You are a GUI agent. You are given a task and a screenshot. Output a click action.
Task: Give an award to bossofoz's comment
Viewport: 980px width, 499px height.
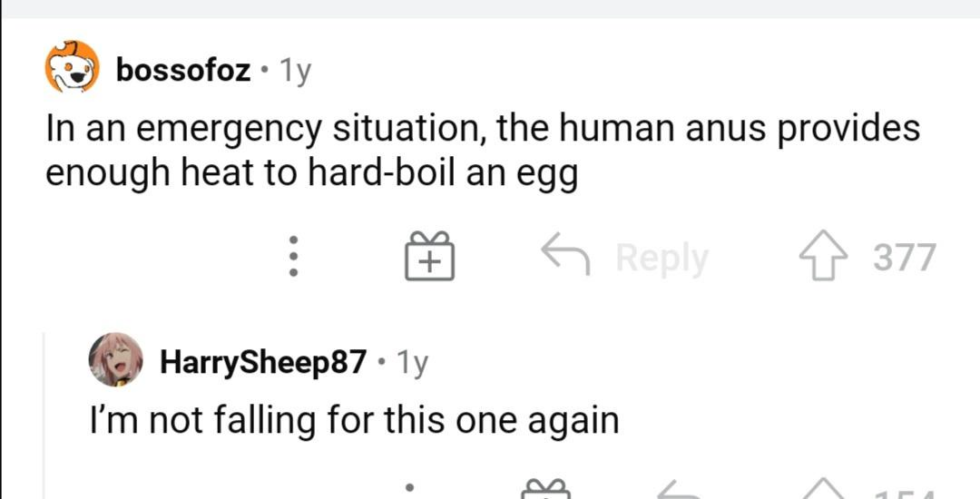click(429, 256)
